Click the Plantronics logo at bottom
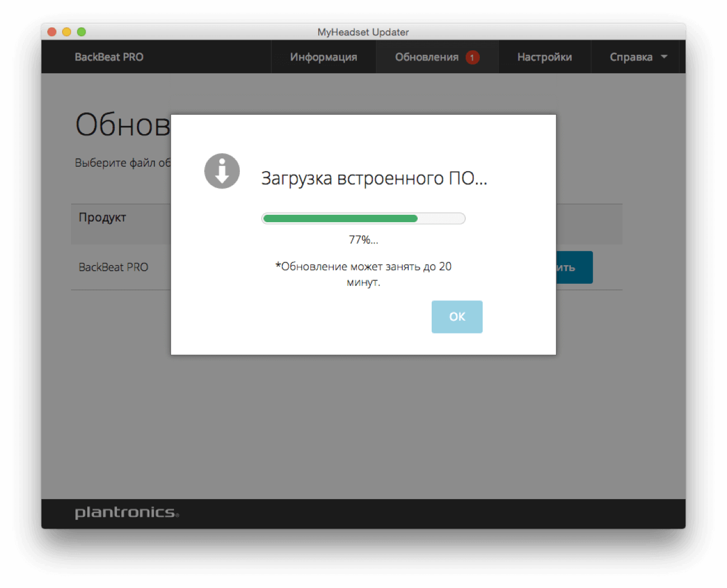 pos(126,512)
